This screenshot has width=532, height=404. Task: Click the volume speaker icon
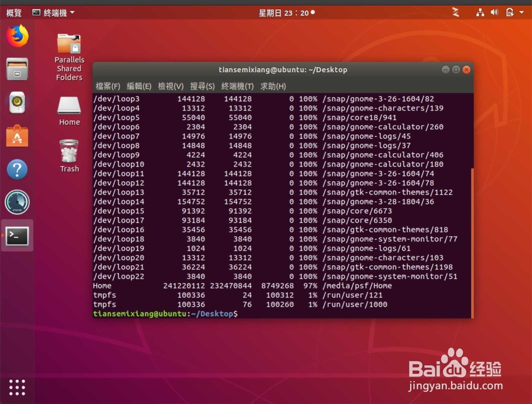click(x=494, y=13)
